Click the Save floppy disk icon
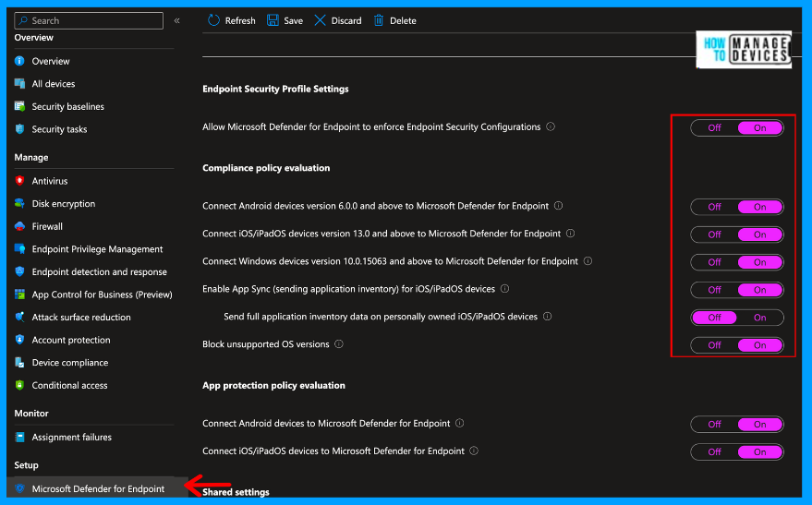The height and width of the screenshot is (505, 812). pyautogui.click(x=273, y=20)
